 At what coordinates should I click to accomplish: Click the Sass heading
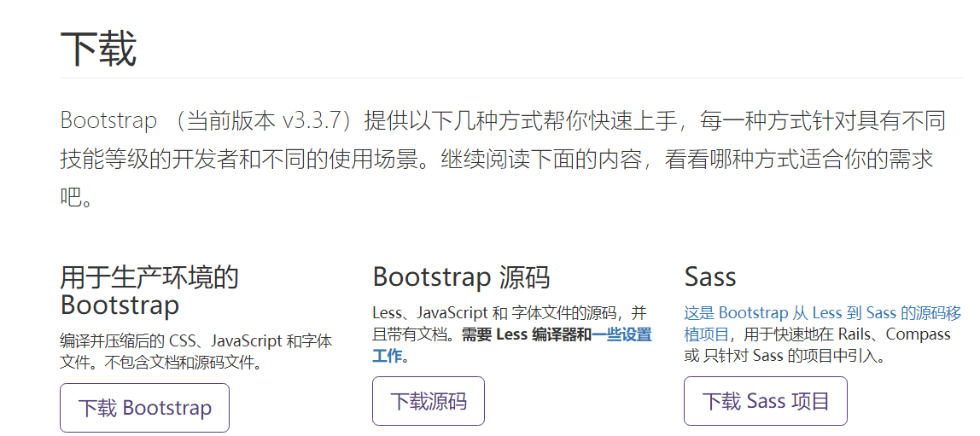710,276
